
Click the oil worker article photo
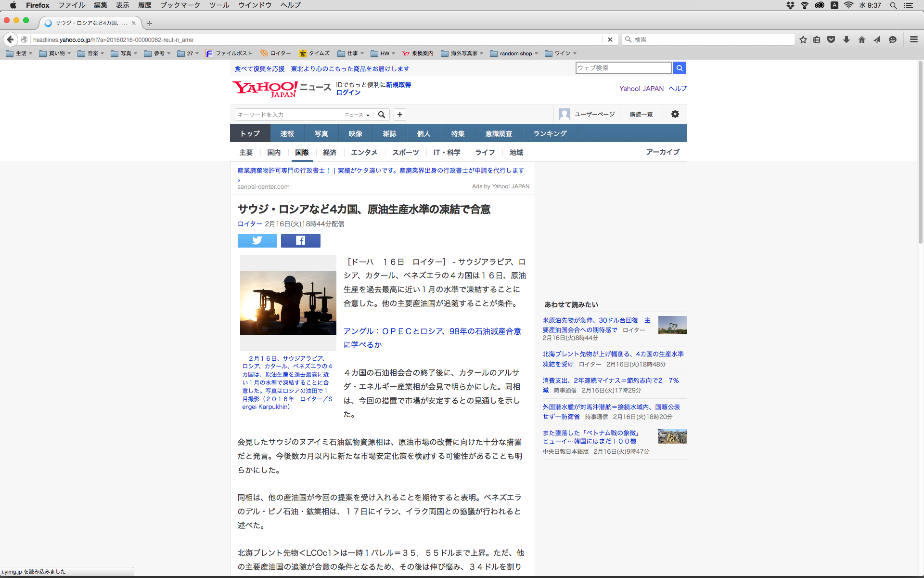[x=288, y=302]
